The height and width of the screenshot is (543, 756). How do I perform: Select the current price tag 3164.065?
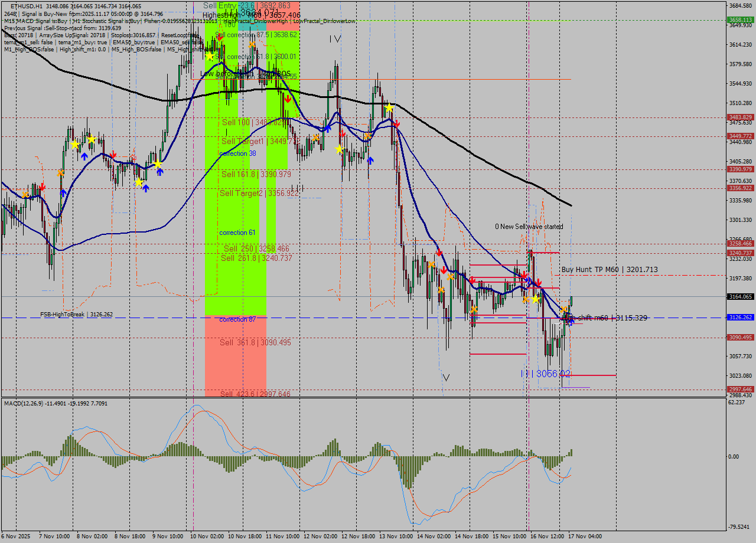(x=740, y=297)
